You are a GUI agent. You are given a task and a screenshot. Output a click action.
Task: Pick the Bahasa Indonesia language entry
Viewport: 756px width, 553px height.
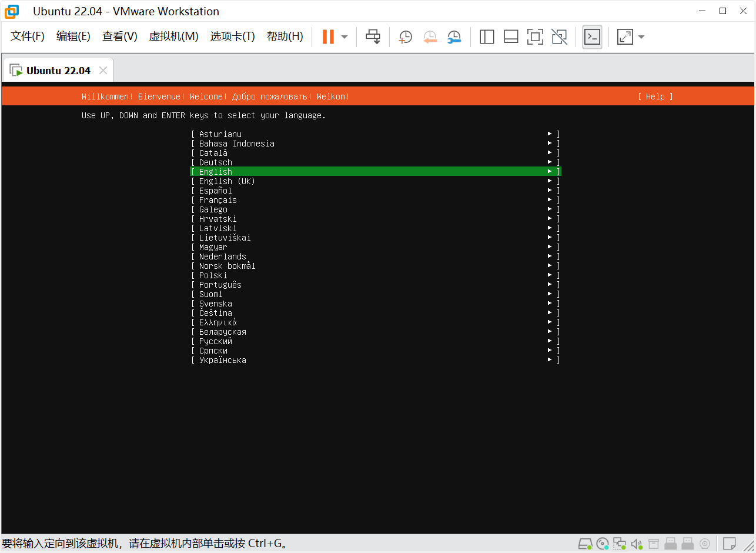click(x=376, y=144)
